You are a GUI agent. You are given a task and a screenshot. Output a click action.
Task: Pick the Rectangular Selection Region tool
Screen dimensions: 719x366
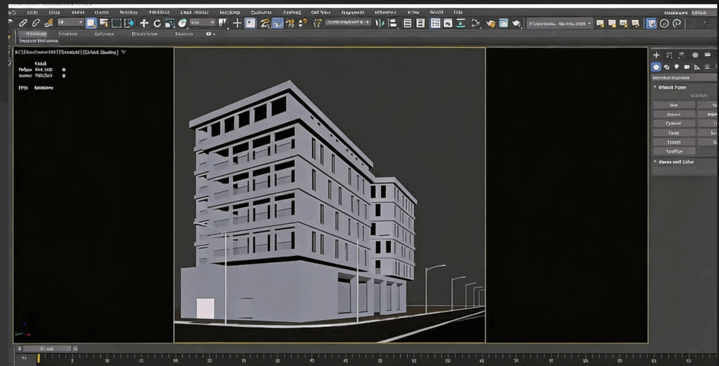point(116,23)
